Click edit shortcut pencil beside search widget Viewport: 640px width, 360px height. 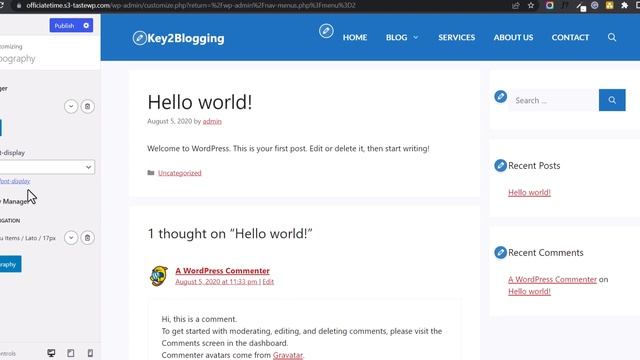[500, 97]
